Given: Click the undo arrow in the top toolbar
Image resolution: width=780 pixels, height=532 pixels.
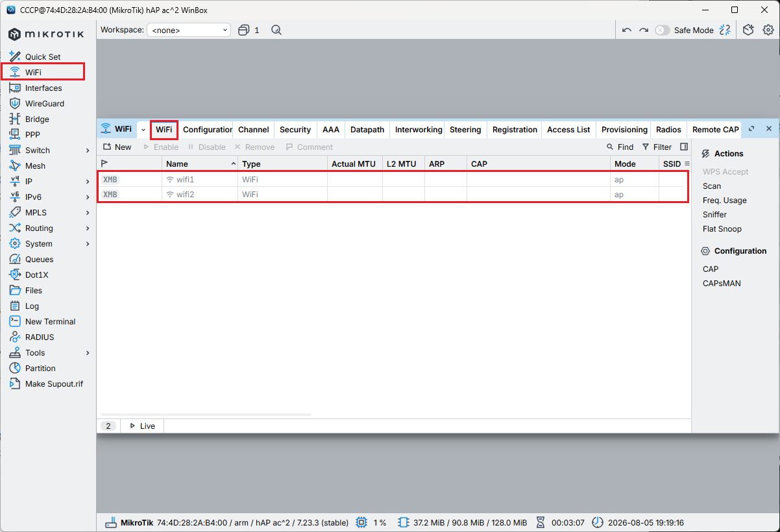Looking at the screenshot, I should click(626, 30).
